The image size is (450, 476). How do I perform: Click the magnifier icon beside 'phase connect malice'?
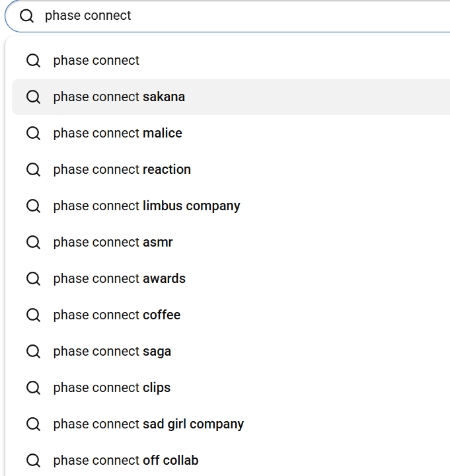[x=33, y=134]
